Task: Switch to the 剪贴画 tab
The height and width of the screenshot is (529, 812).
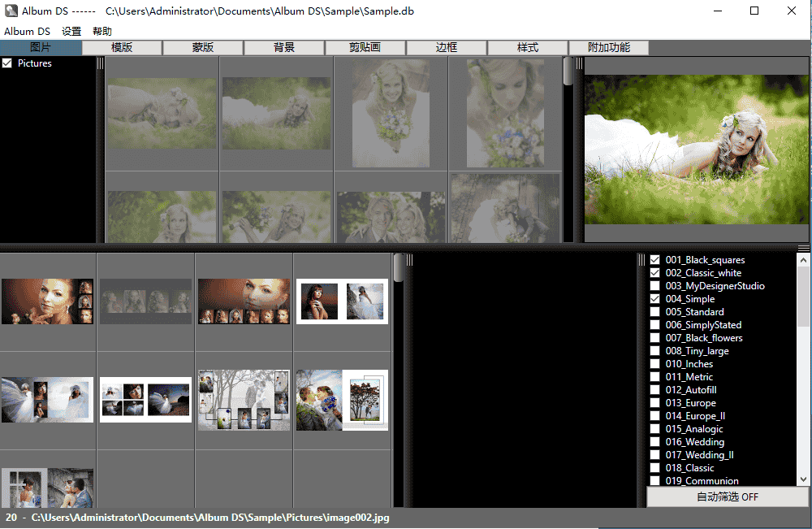Action: coord(365,48)
